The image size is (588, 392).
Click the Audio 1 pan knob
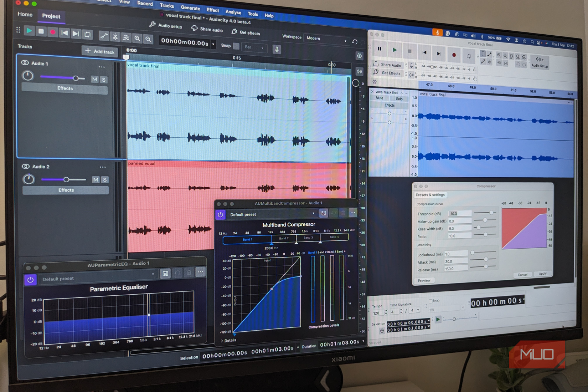pos(28,76)
